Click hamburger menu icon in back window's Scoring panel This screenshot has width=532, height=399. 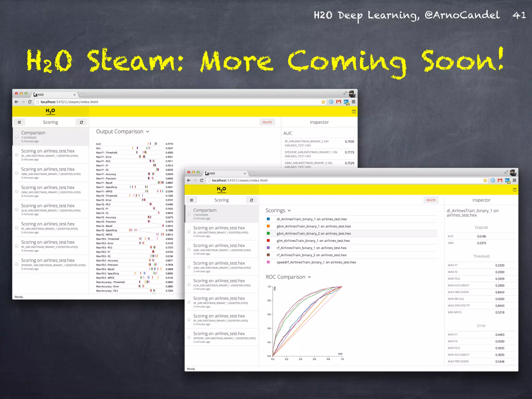coord(19,122)
